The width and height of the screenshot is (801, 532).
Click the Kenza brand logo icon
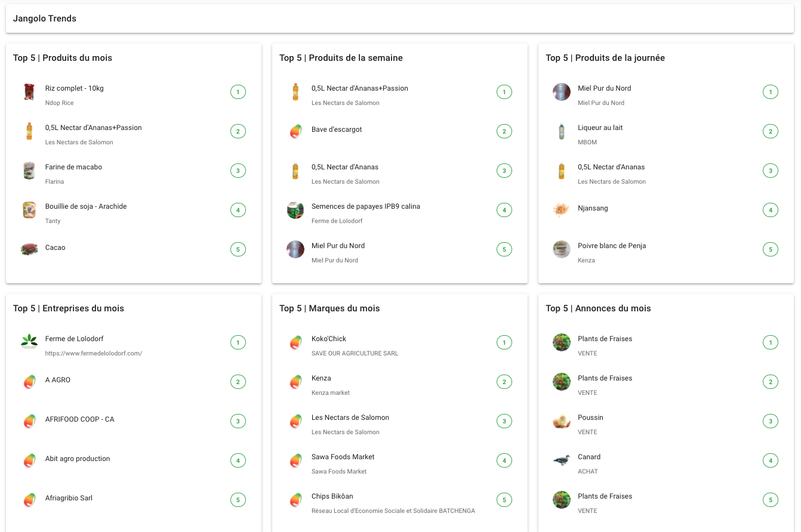pos(295,382)
